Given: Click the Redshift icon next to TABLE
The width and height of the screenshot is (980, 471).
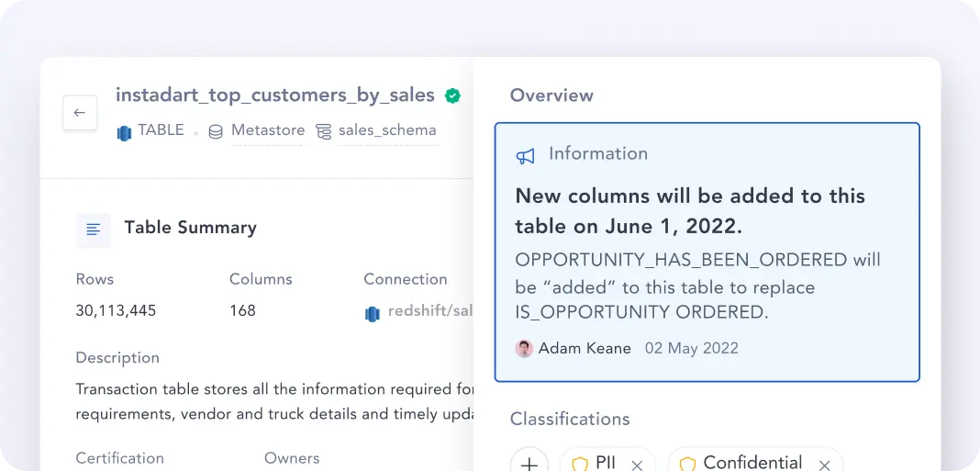Looking at the screenshot, I should [125, 131].
